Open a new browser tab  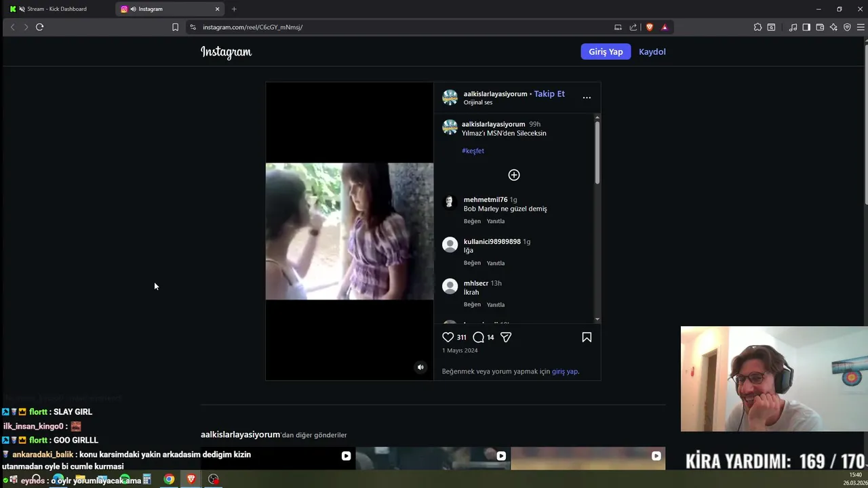(234, 9)
